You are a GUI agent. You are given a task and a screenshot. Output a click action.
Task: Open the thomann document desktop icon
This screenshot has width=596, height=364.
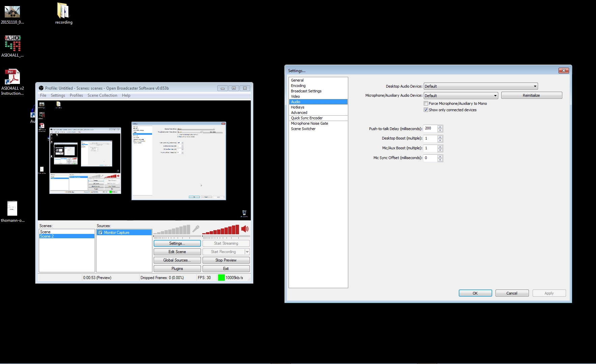(x=12, y=211)
